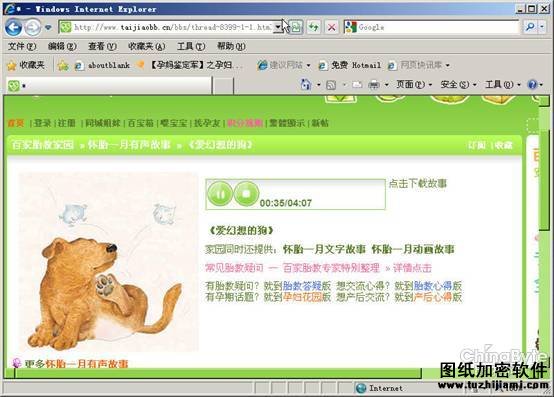Viewport: 554px width, 397px height.
Task: Click in the Google search field
Action: coord(438,27)
